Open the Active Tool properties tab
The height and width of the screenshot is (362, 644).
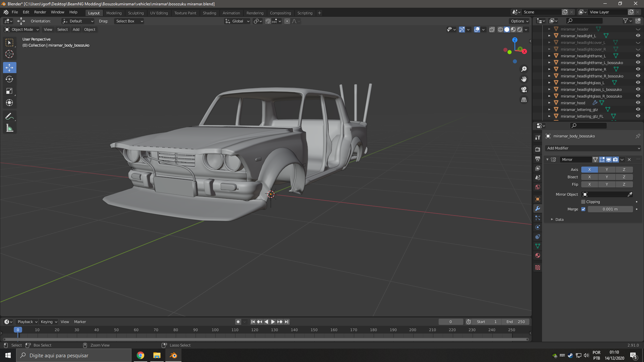coord(538,137)
